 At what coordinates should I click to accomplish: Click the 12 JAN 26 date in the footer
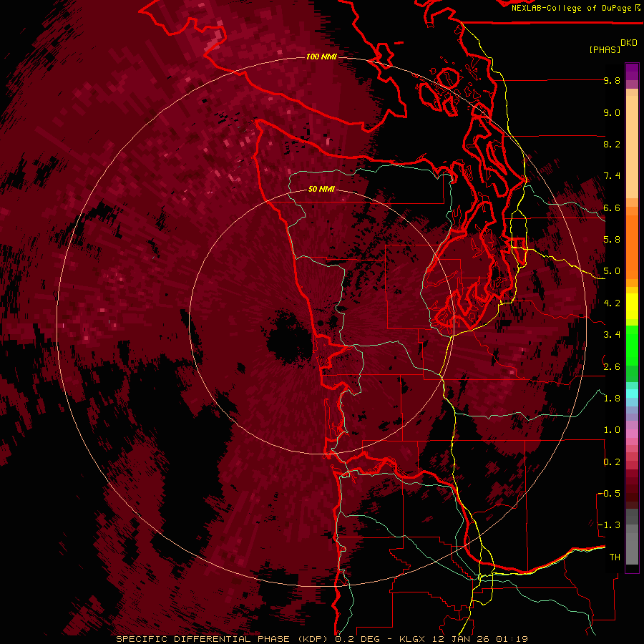pos(462,639)
